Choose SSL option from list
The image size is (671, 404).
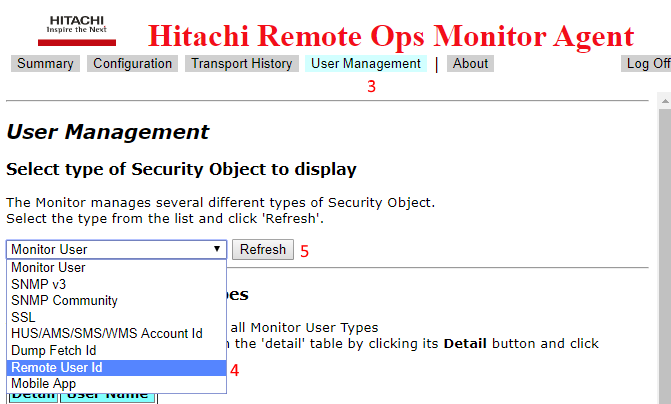116,317
